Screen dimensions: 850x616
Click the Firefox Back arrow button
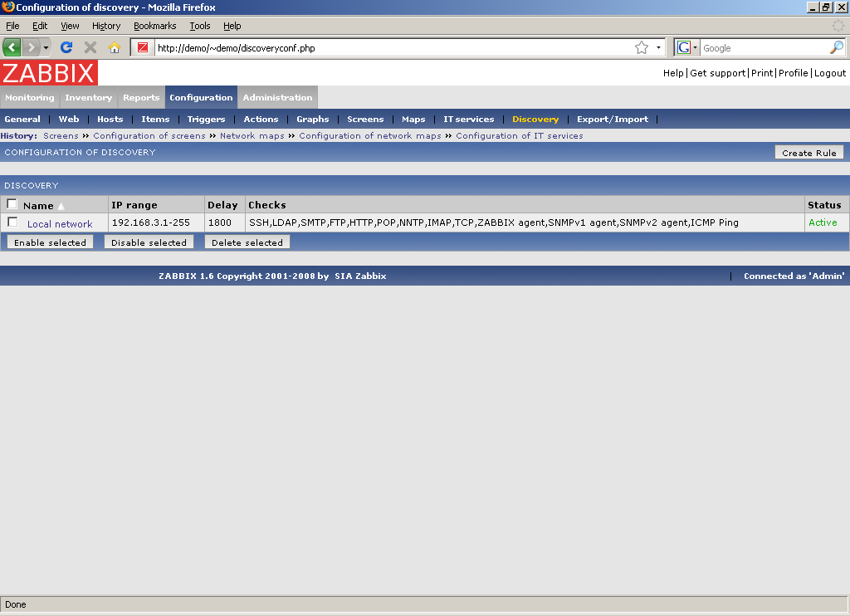coord(12,47)
